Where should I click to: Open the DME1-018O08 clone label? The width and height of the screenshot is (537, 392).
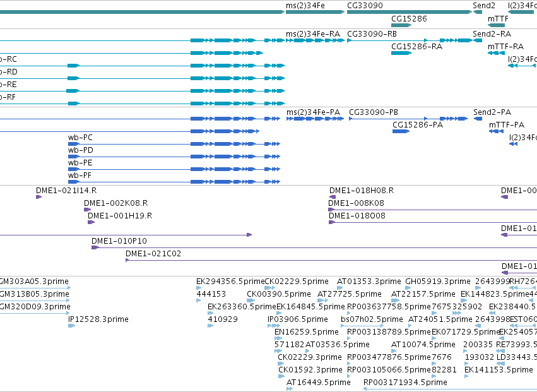[357, 217]
